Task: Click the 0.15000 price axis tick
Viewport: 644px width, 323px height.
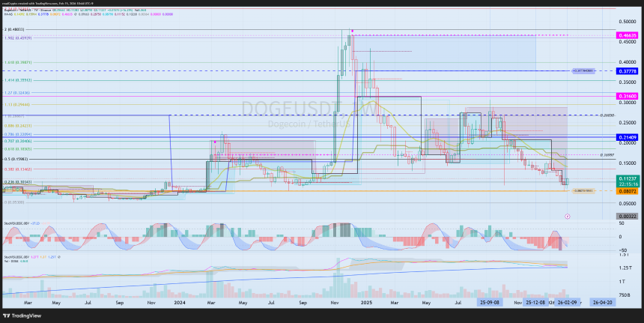Action: coord(628,163)
